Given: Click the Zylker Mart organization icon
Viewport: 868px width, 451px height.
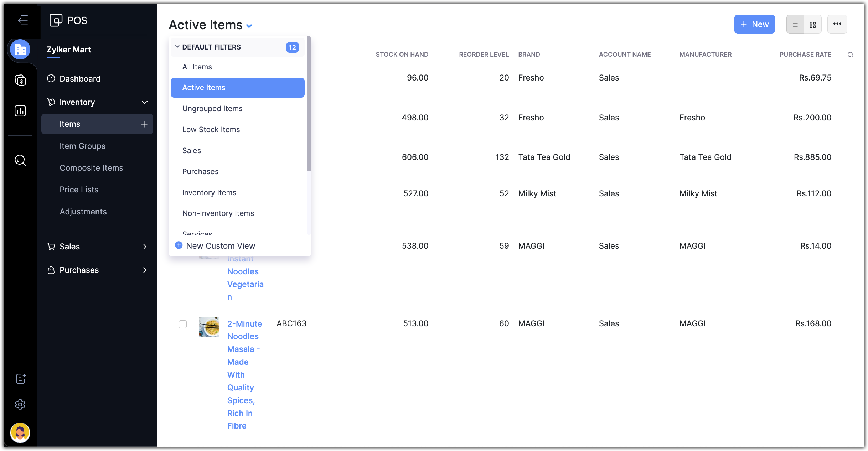Looking at the screenshot, I should coord(20,50).
